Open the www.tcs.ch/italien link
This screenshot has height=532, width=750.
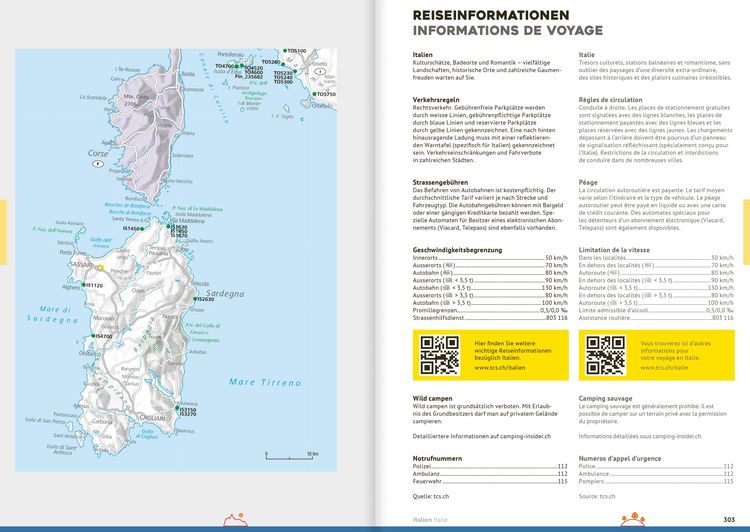499,368
